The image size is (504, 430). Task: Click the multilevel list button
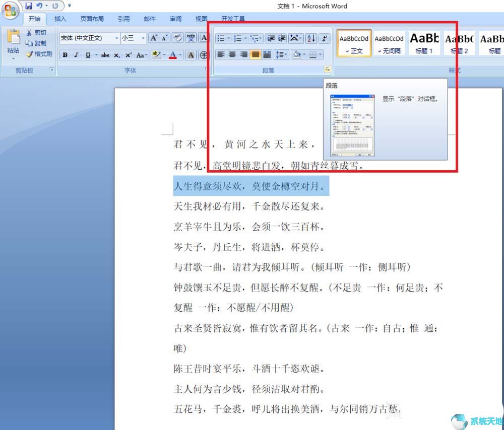[255, 39]
